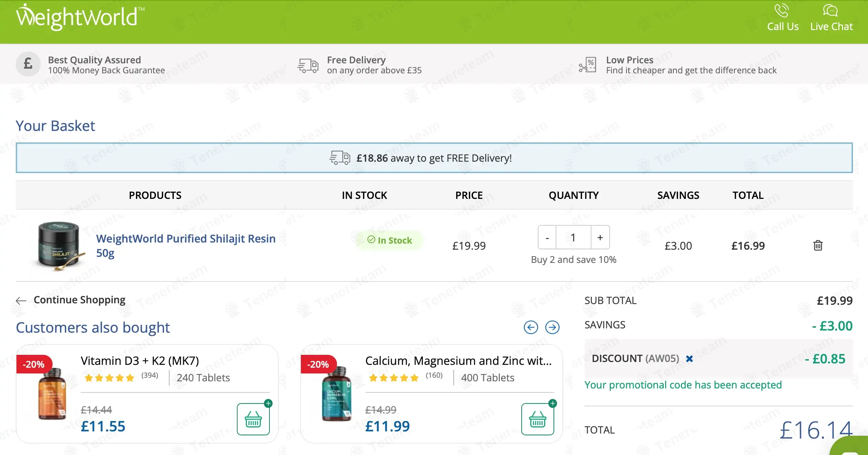Show next recommended products with right arrow
This screenshot has height=455, width=868.
pos(552,327)
